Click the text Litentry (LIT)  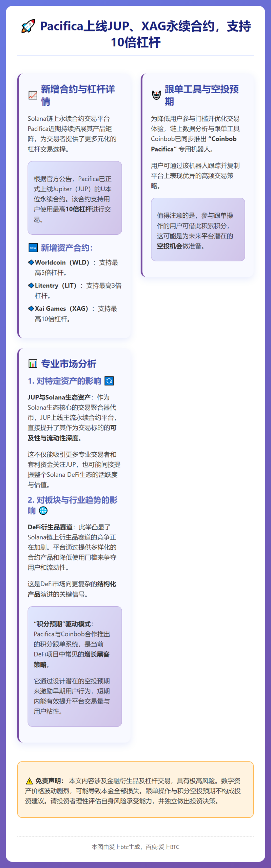click(56, 285)
